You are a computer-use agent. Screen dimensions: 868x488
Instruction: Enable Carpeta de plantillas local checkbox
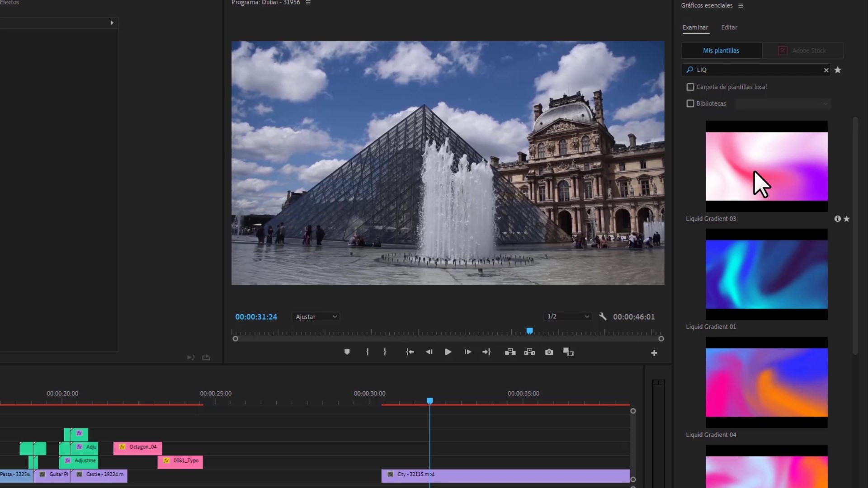point(690,87)
